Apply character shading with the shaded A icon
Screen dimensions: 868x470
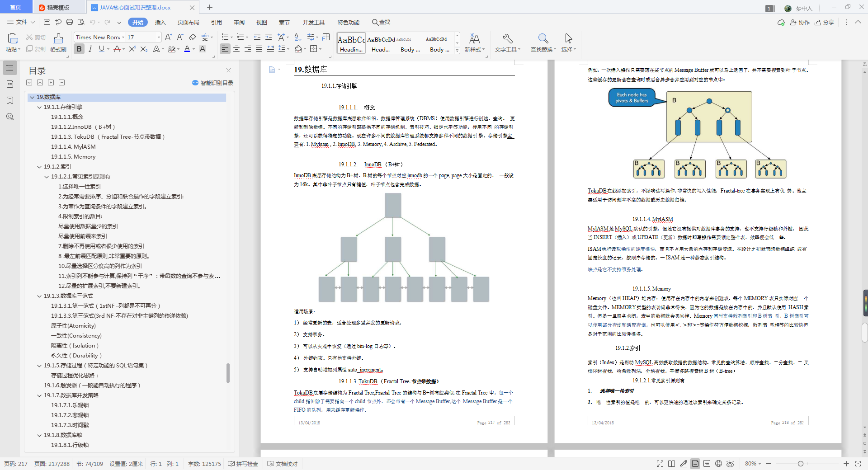click(x=203, y=49)
